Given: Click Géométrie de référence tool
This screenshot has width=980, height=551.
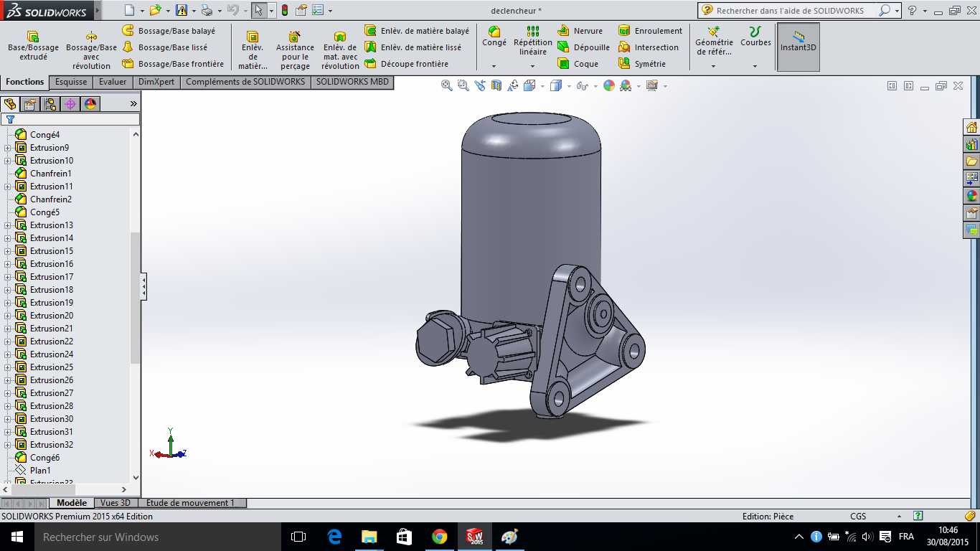Looking at the screenshot, I should click(x=714, y=41).
